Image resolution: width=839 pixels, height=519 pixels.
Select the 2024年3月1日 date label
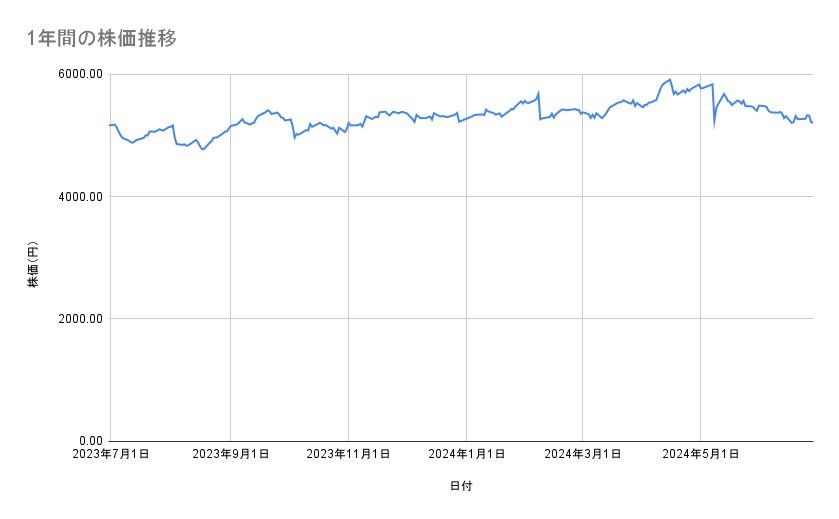pos(583,455)
